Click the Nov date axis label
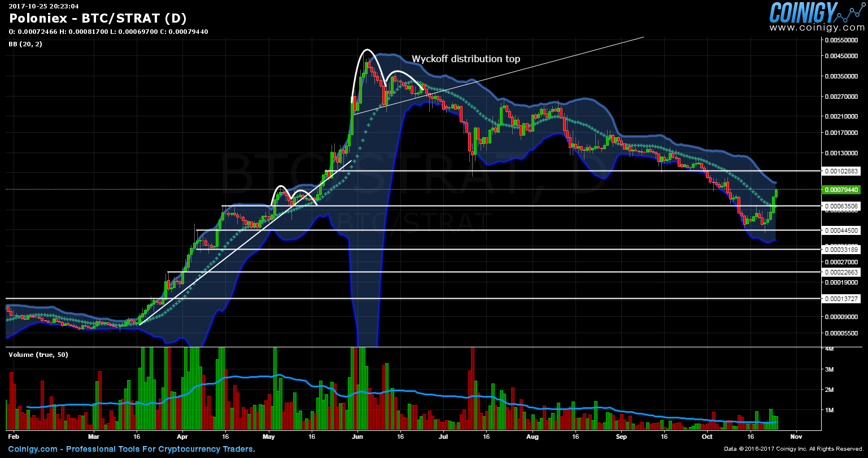868x458 pixels. [x=796, y=437]
